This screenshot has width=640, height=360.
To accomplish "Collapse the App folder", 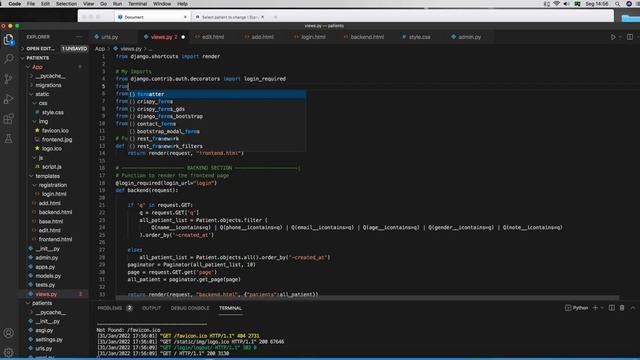I will pos(37,67).
